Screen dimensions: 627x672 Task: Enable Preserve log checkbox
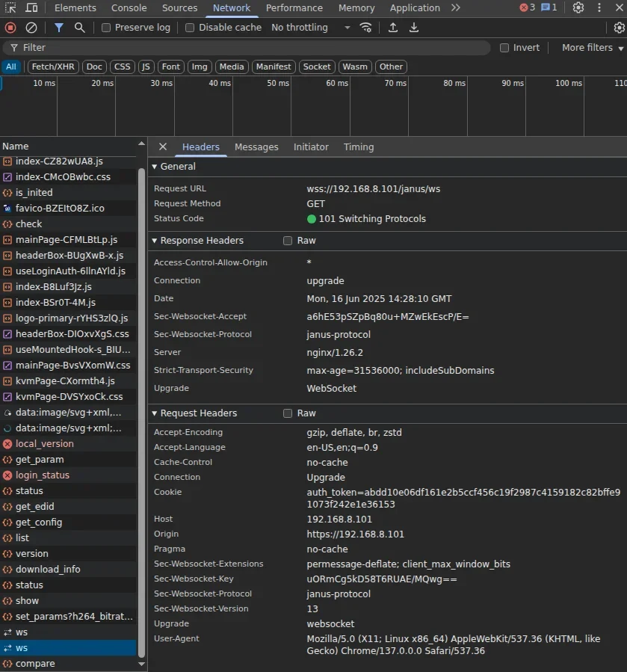pyautogui.click(x=106, y=28)
